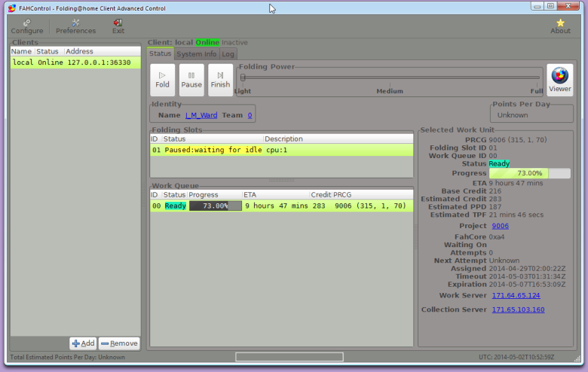Switch to the Status tab
The height and width of the screenshot is (372, 588).
pyautogui.click(x=160, y=53)
